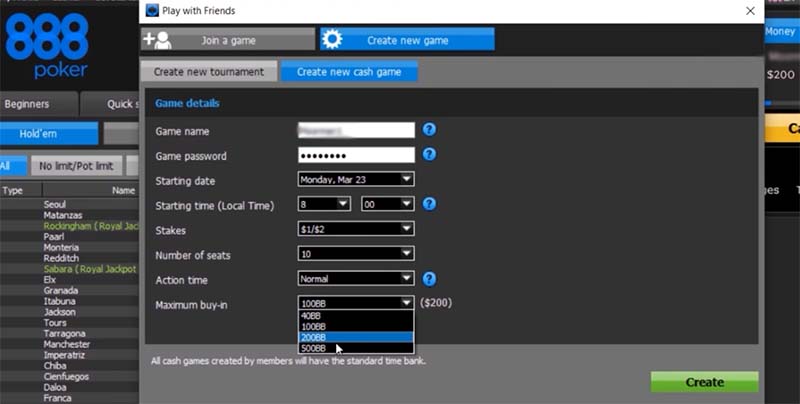Open the starting hour dropdown showing 8
The image size is (800, 404).
324,204
